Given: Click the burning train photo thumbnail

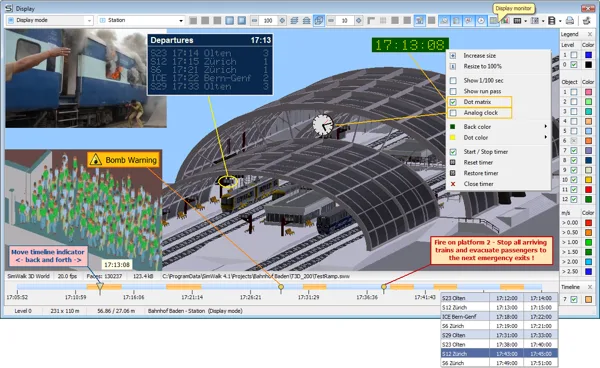Looking at the screenshot, I should 86,78.
